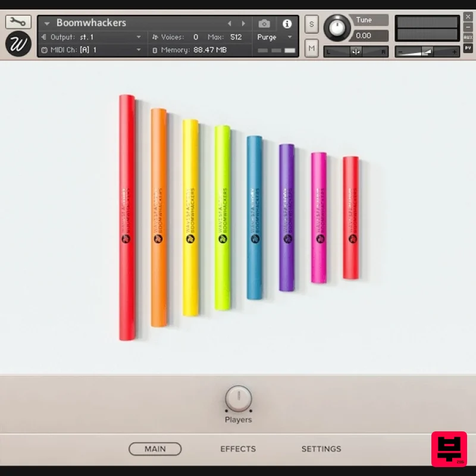Click the red logo in bottom-right corner
The image size is (476, 476).
click(450, 450)
